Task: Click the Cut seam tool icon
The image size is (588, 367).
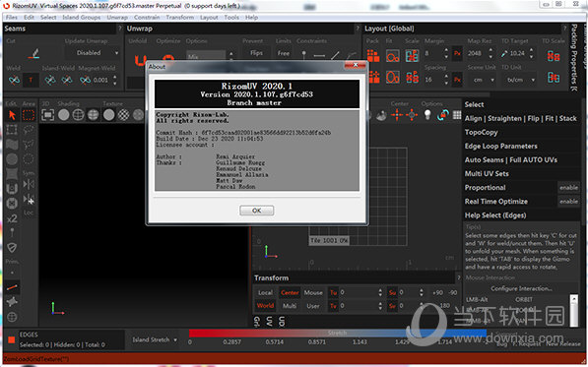Action: click(x=34, y=53)
